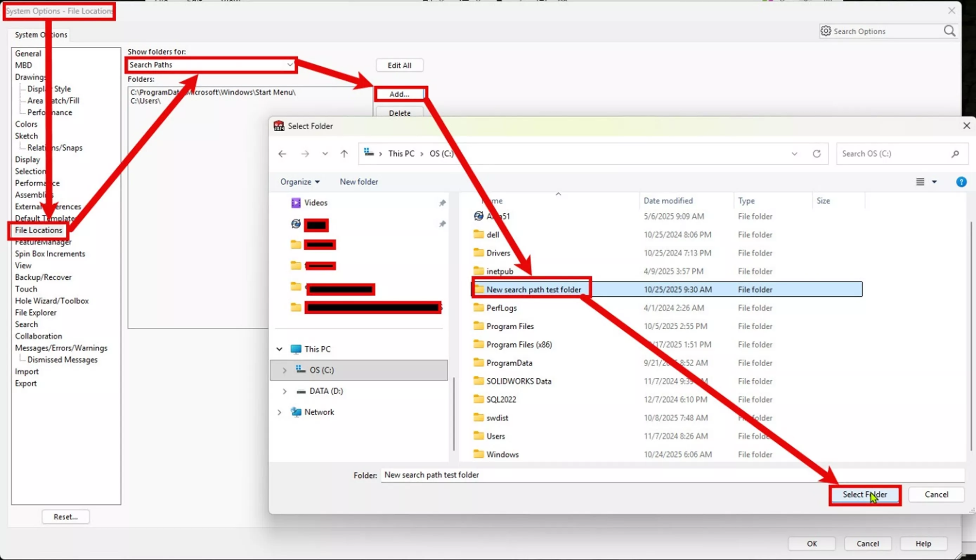Click the back arrow in Select Folder
Viewport: 976px width, 560px height.
[x=282, y=153]
